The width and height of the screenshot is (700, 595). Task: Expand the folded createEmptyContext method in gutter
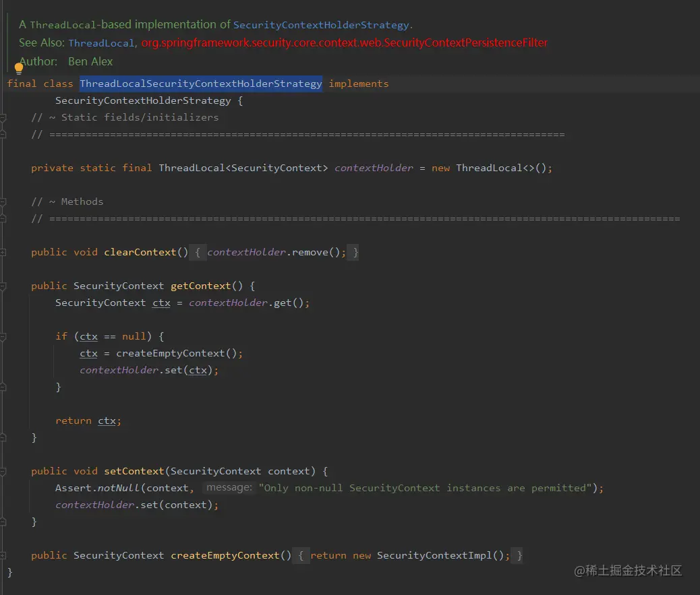[x=3, y=556]
